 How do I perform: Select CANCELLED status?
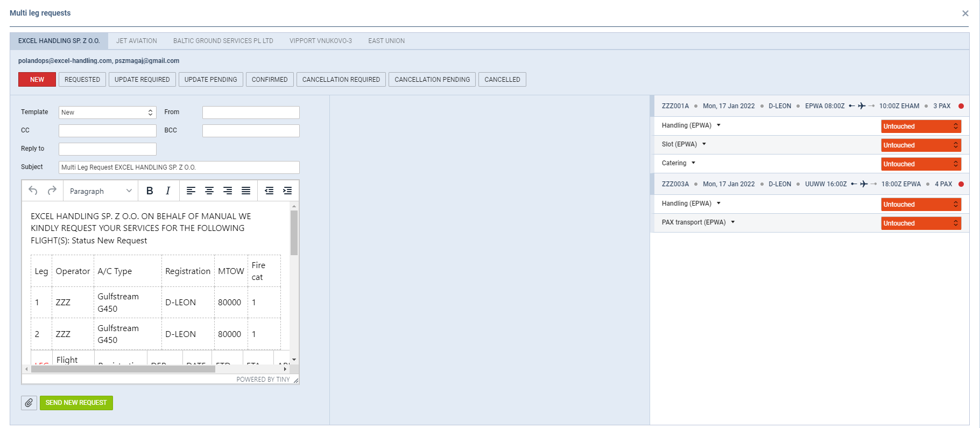pos(502,80)
